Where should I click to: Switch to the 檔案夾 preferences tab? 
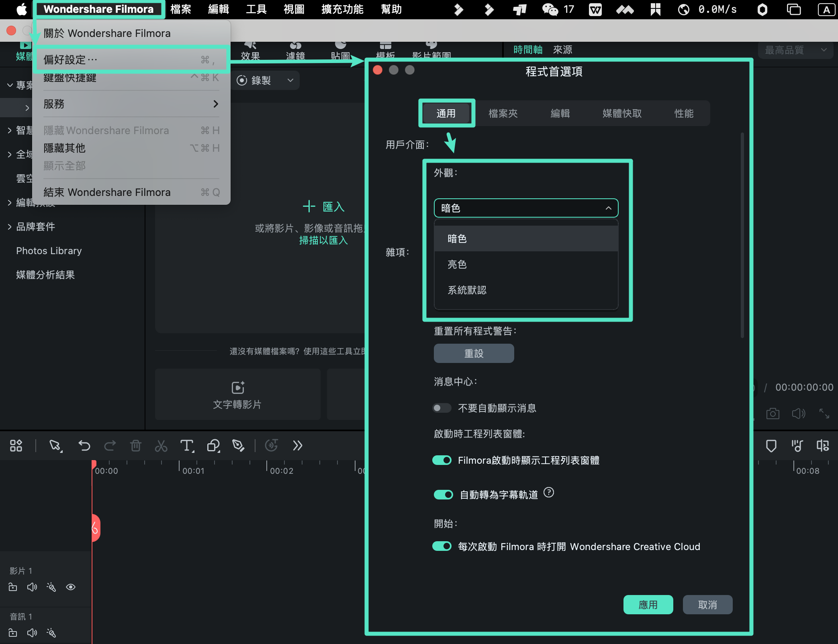[503, 114]
